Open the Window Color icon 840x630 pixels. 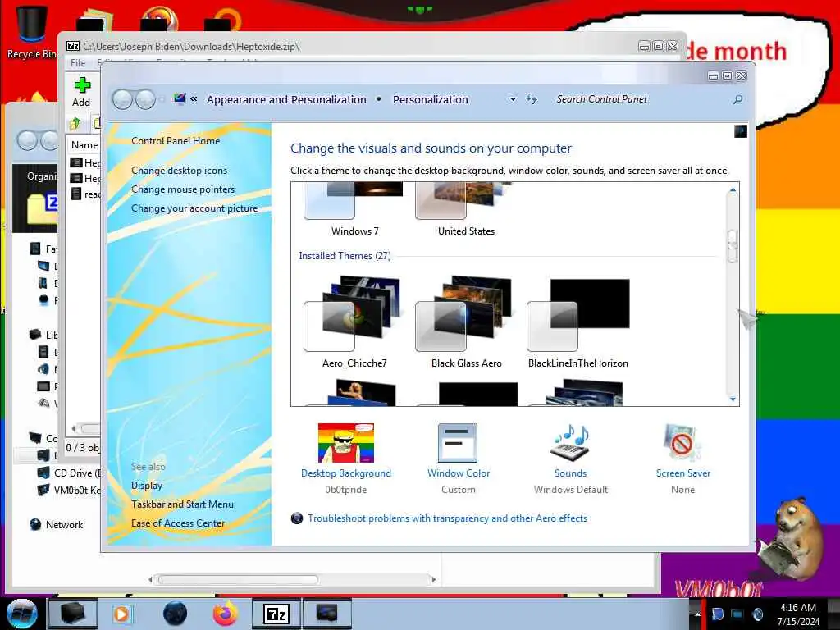coord(458,443)
